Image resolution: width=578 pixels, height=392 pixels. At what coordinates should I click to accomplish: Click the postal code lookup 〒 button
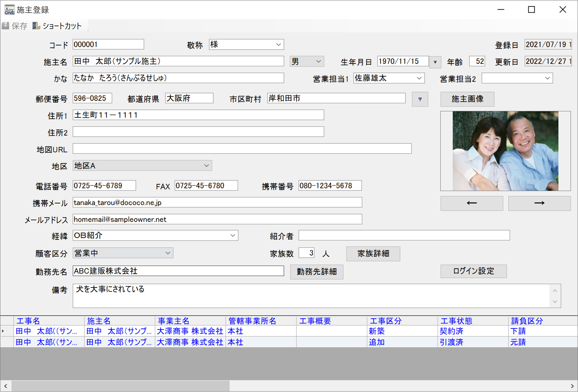(x=420, y=99)
